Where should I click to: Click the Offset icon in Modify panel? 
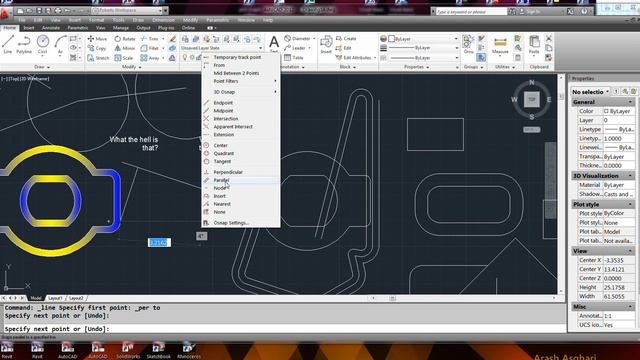pyautogui.click(x=172, y=58)
